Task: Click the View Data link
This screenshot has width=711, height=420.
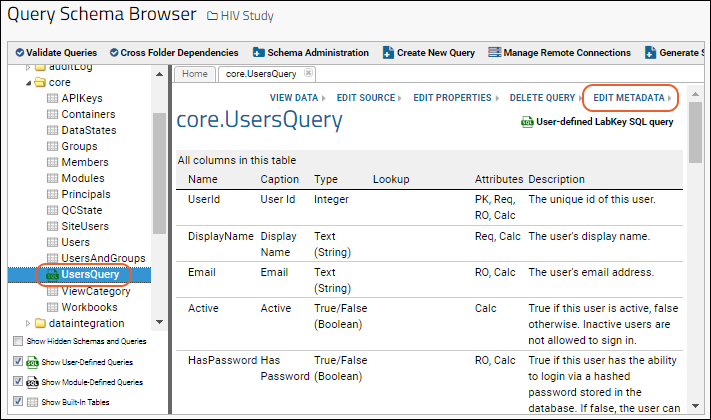Action: pyautogui.click(x=294, y=98)
